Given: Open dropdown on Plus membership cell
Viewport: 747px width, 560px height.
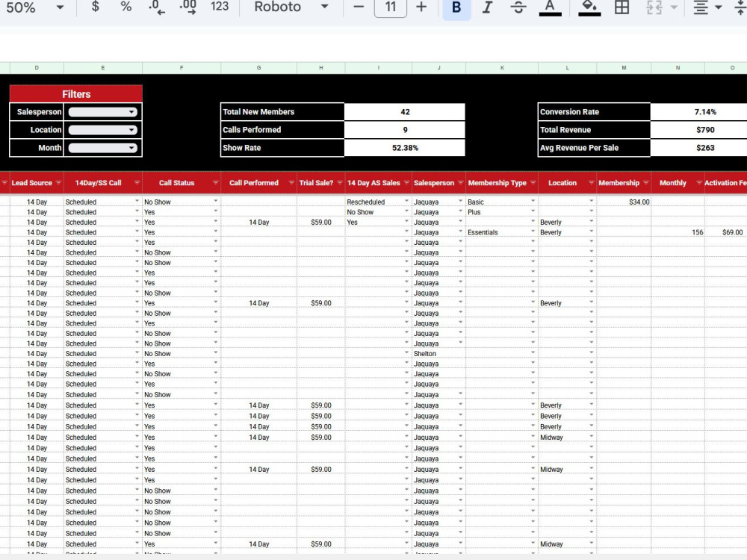Looking at the screenshot, I should (x=533, y=211).
